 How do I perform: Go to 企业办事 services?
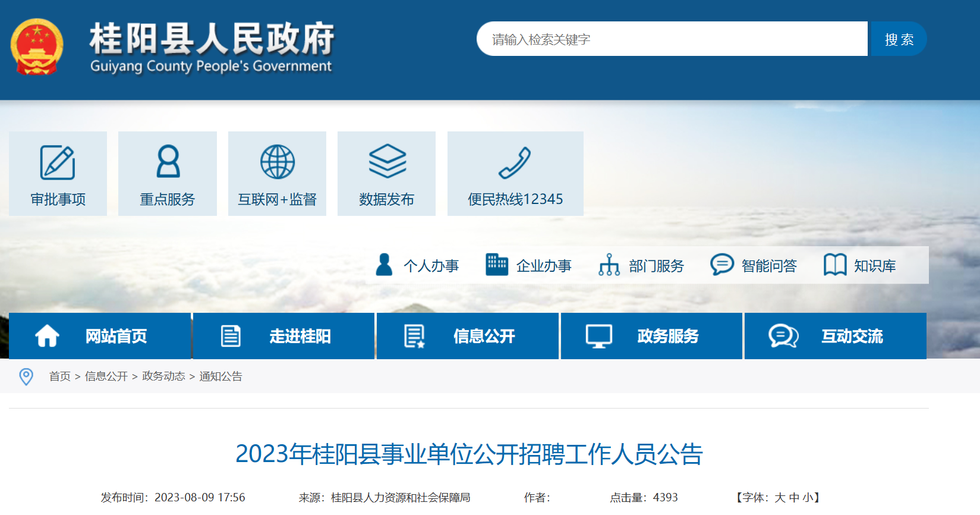(544, 266)
